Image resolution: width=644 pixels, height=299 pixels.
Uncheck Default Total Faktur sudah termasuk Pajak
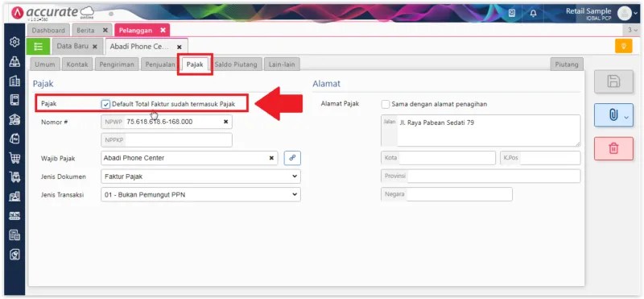pyautogui.click(x=105, y=105)
